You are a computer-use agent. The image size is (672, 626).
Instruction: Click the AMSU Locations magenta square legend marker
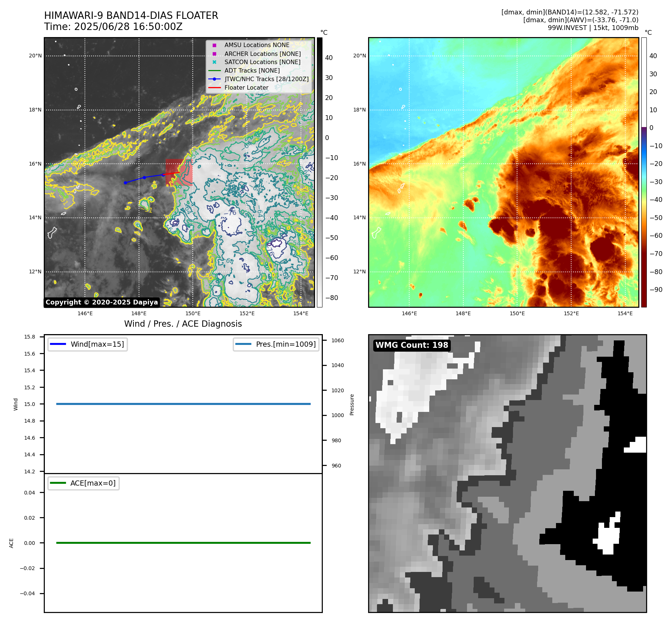point(214,45)
